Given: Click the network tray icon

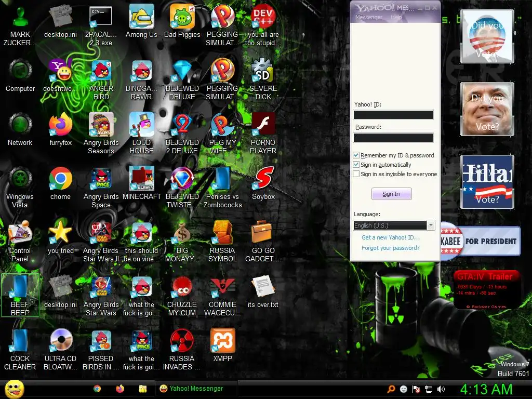Looking at the screenshot, I should tap(429, 389).
